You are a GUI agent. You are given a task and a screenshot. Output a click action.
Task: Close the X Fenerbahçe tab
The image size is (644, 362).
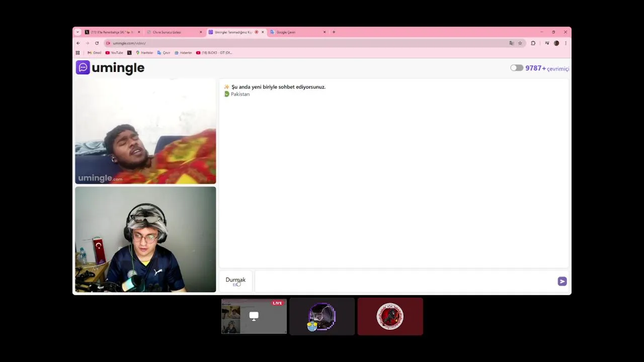(x=139, y=32)
